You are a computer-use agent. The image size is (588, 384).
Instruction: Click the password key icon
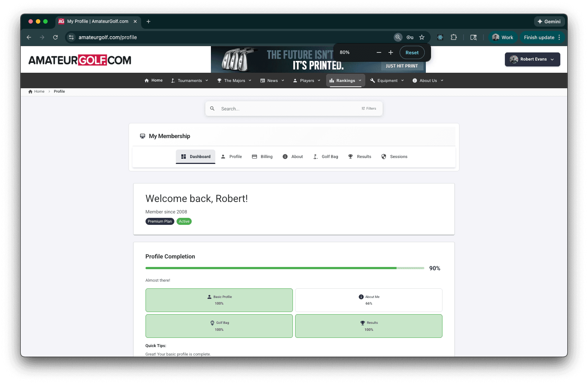tap(410, 37)
